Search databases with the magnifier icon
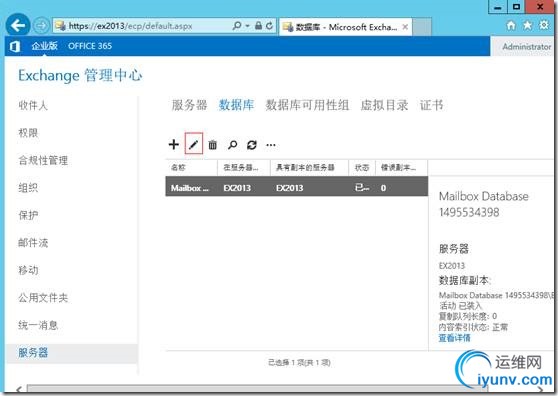This screenshot has height=396, width=558. [232, 145]
